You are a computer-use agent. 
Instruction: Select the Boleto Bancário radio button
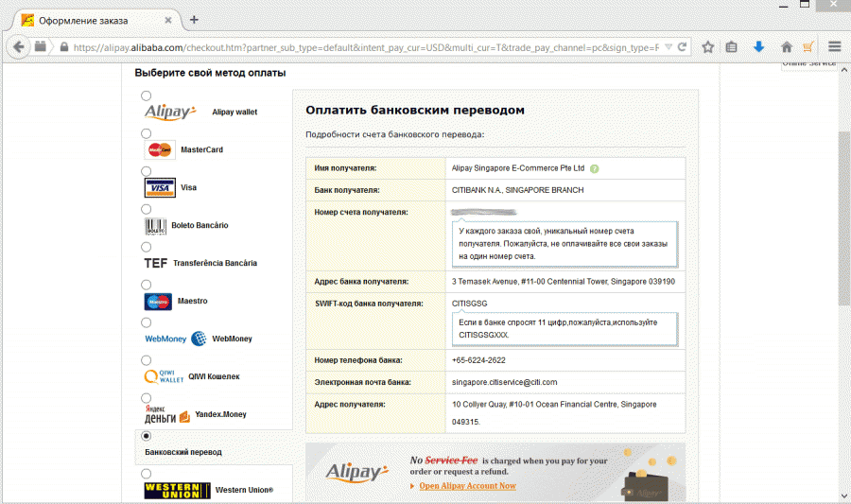pos(146,209)
